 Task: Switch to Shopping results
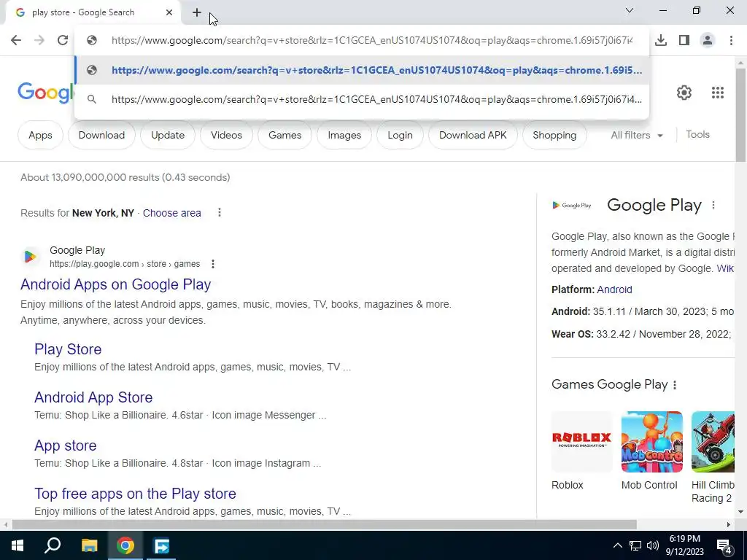click(x=554, y=135)
